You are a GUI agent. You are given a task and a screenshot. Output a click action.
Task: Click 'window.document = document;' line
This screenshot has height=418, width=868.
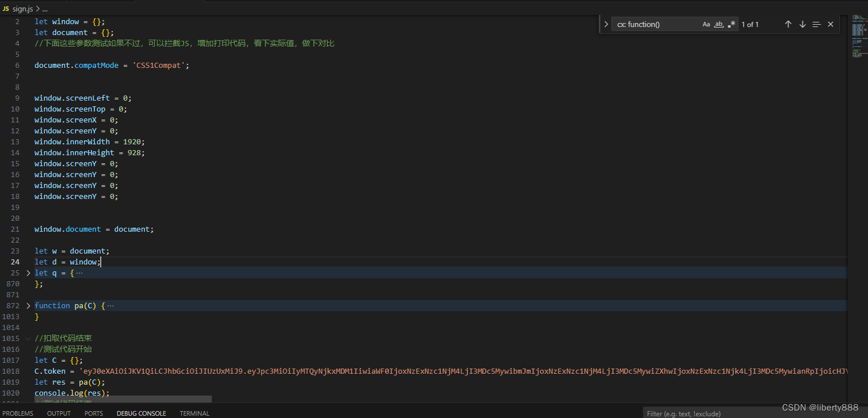coord(94,229)
